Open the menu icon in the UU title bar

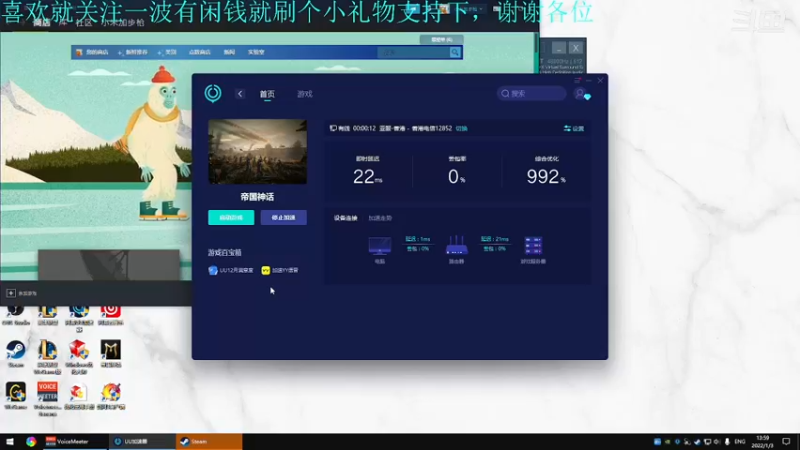pyautogui.click(x=577, y=81)
